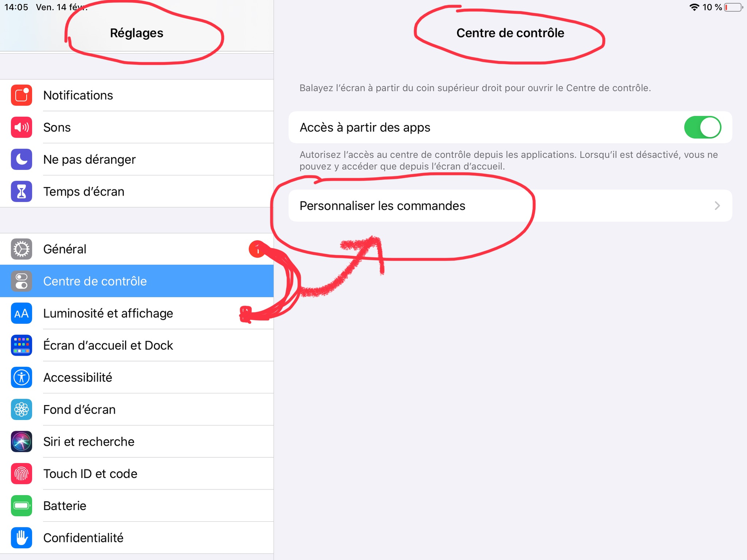Tap the Ne pas déranger moon icon

click(x=21, y=160)
